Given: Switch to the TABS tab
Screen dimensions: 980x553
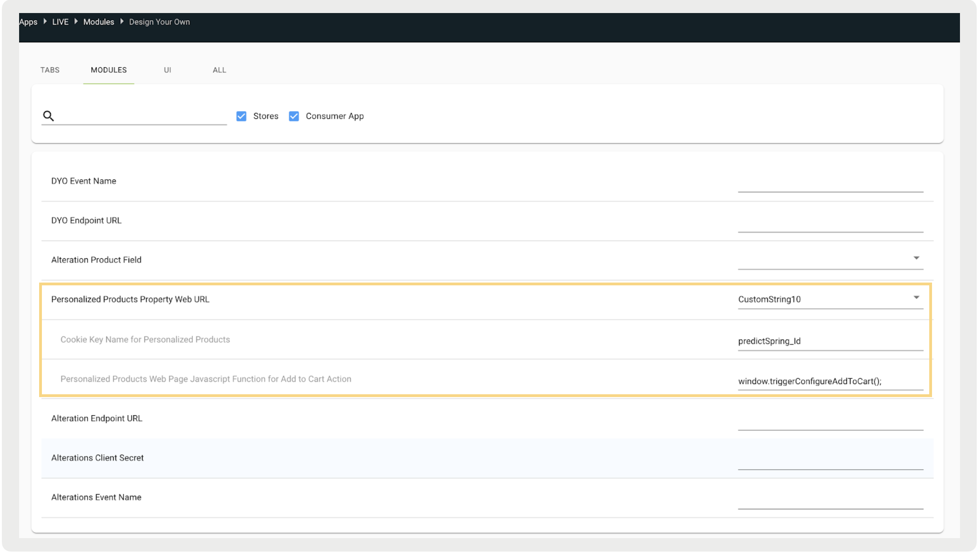Looking at the screenshot, I should pyautogui.click(x=50, y=70).
